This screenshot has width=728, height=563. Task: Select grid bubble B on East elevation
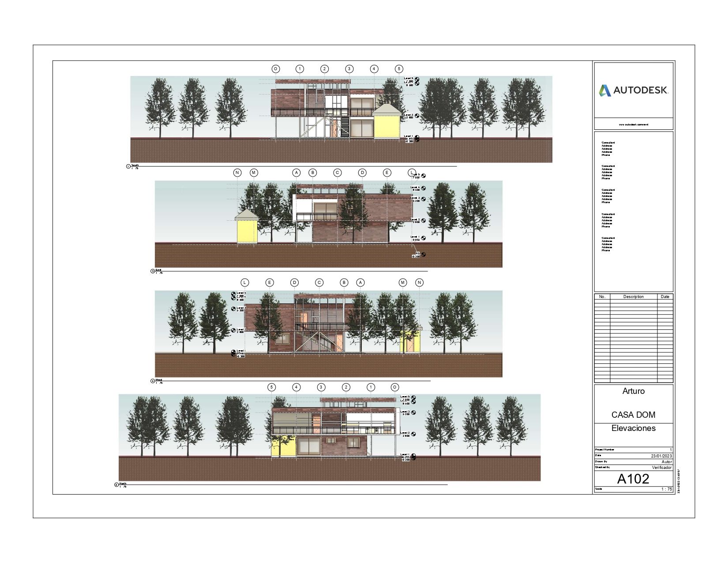point(313,173)
